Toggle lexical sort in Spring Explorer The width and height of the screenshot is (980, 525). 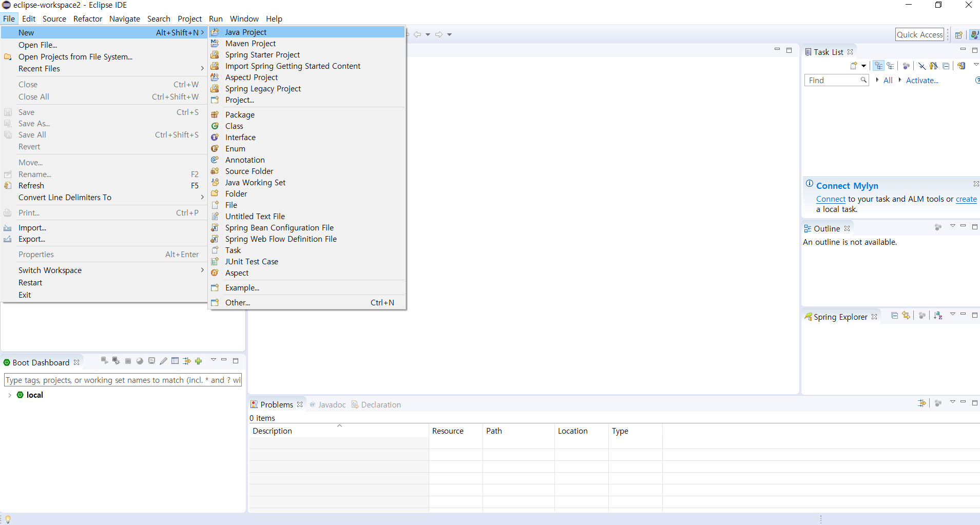[x=938, y=316]
